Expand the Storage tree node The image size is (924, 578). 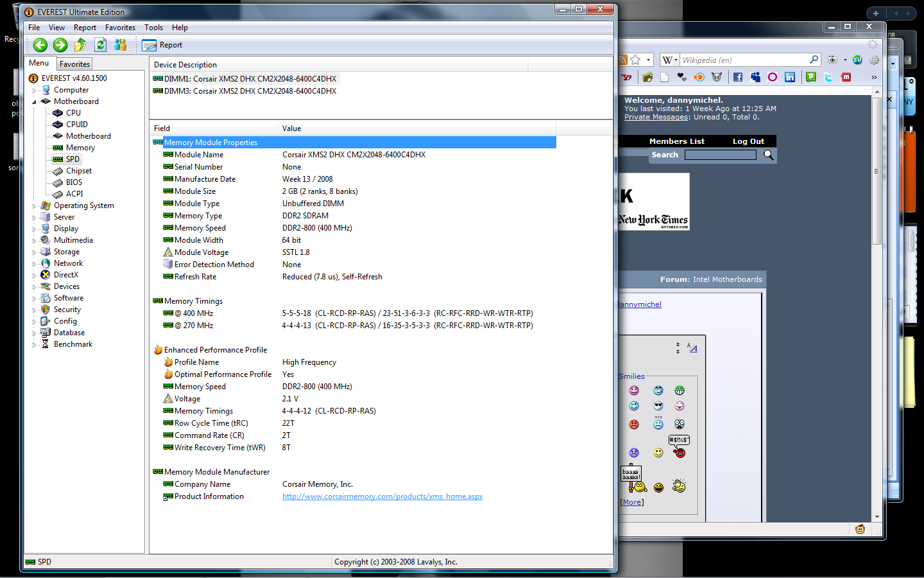pyautogui.click(x=35, y=252)
